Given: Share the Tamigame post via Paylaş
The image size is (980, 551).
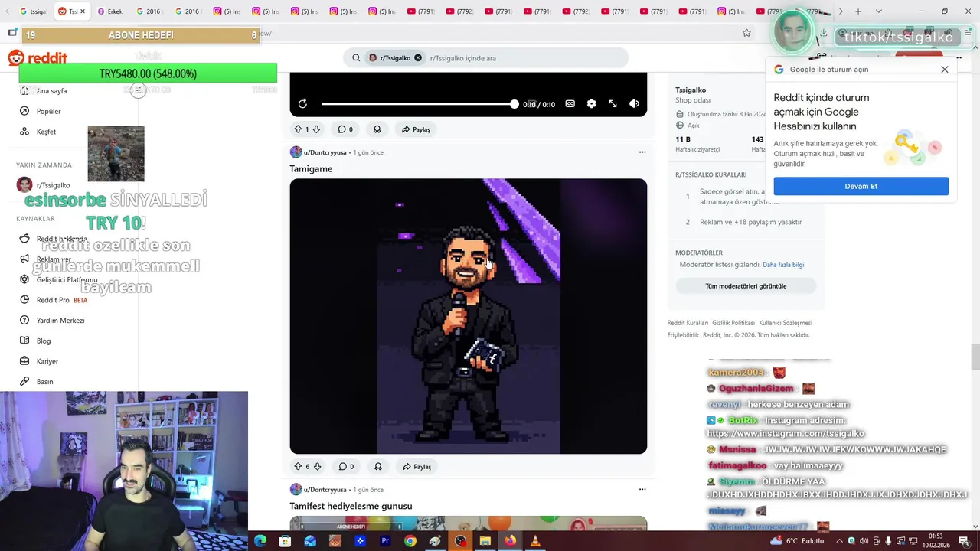Looking at the screenshot, I should coord(417,466).
